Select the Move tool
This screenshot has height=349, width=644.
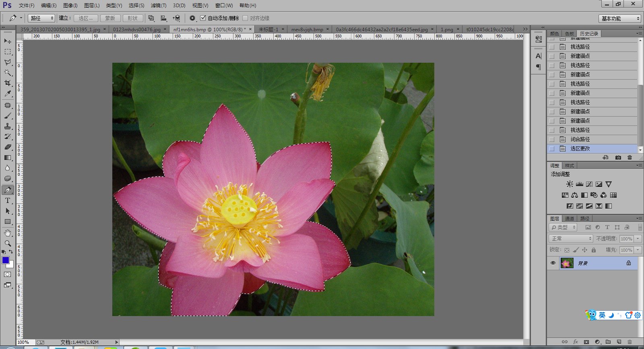(8, 41)
